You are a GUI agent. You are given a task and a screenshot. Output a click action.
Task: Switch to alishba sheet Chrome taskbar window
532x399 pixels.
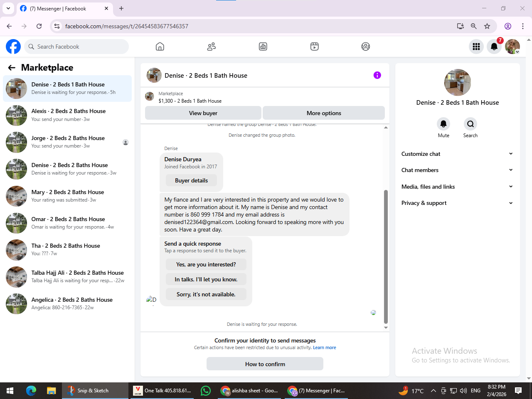tap(249, 391)
